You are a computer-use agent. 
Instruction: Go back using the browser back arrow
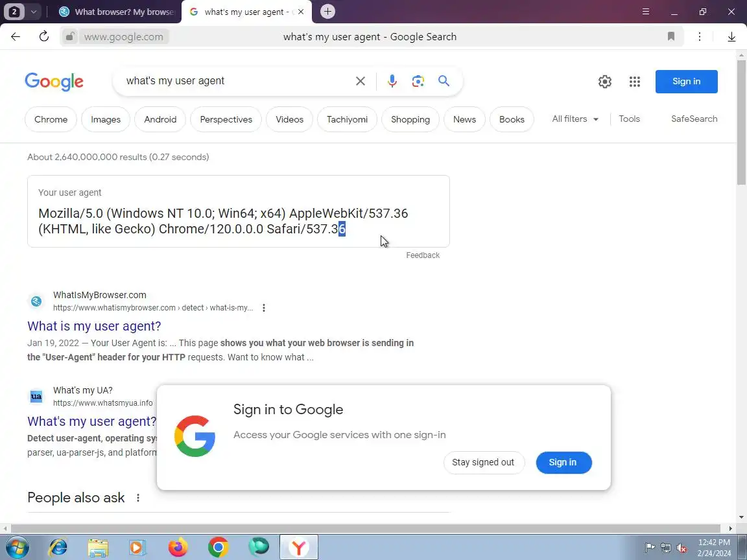[x=16, y=37]
